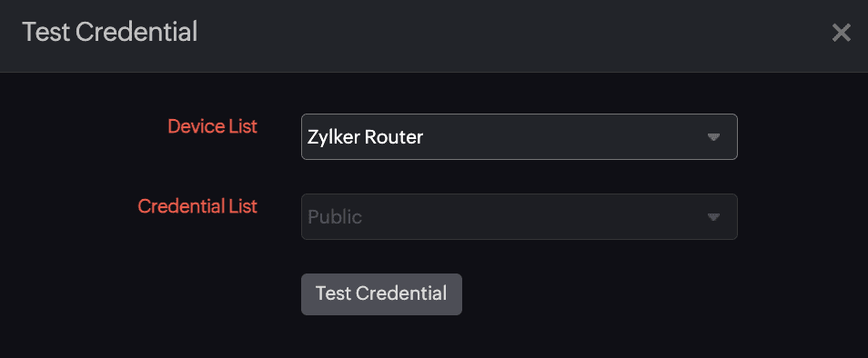Open the Device List dropdown

tap(519, 137)
